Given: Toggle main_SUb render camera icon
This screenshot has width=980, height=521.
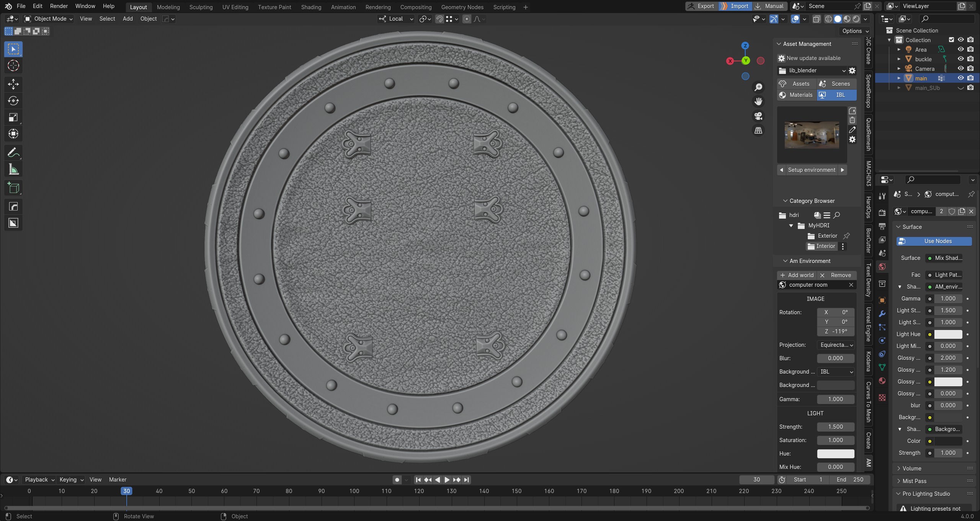Looking at the screenshot, I should 970,88.
